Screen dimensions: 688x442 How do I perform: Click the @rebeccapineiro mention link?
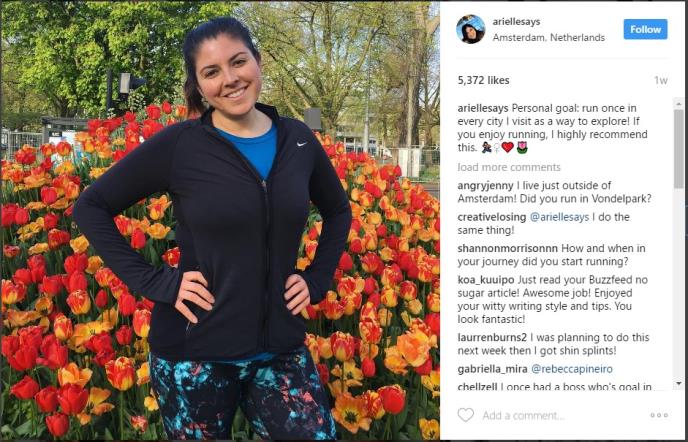coord(572,369)
